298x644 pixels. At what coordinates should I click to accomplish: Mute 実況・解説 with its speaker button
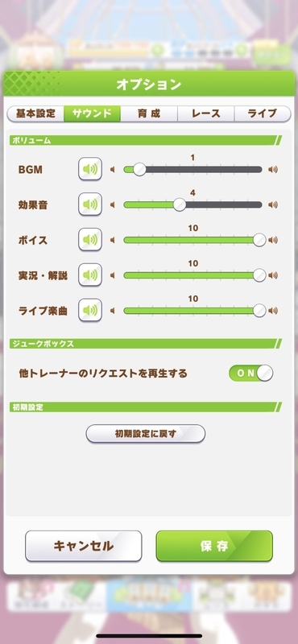click(90, 275)
